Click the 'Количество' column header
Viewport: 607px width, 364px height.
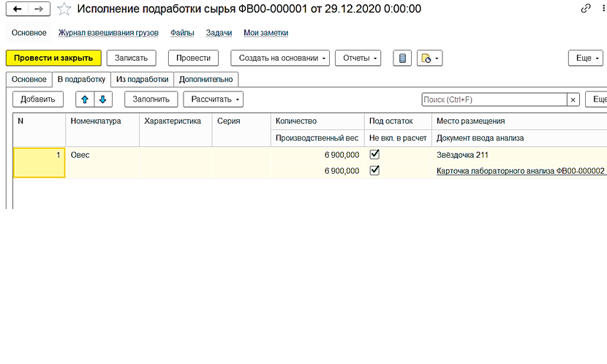click(317, 121)
